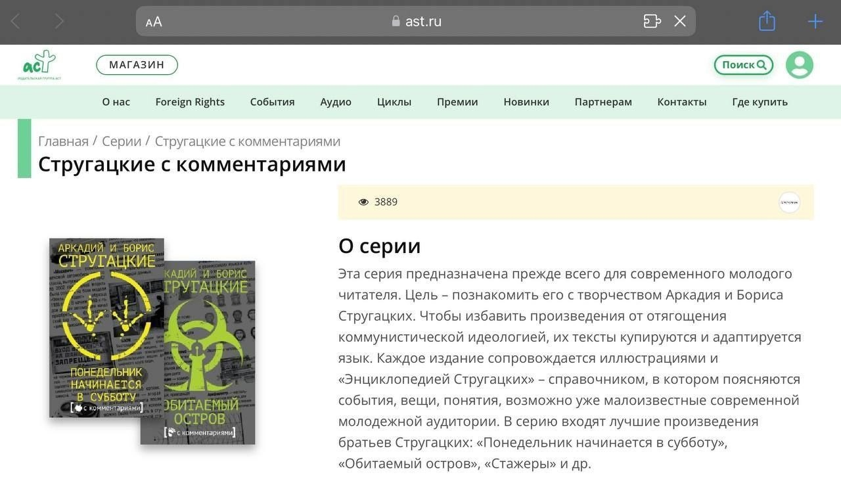Open the Обитаемый остров book cover
Image resolution: width=841 pixels, height=504 pixels.
[198, 353]
